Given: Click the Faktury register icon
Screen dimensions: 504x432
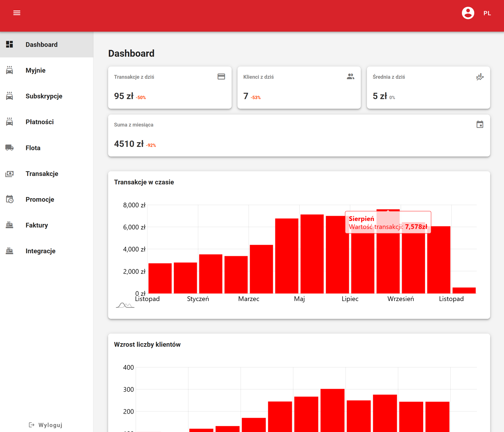Looking at the screenshot, I should tap(10, 225).
